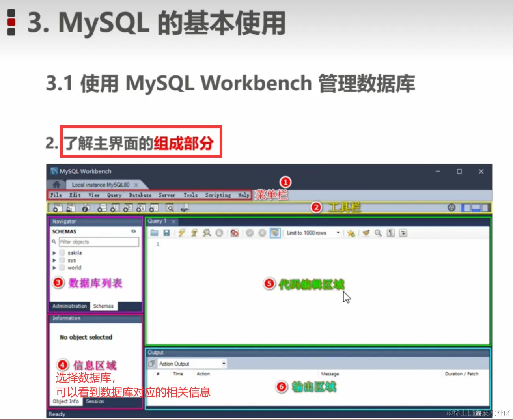Open a script file in Query editor

coord(154,233)
